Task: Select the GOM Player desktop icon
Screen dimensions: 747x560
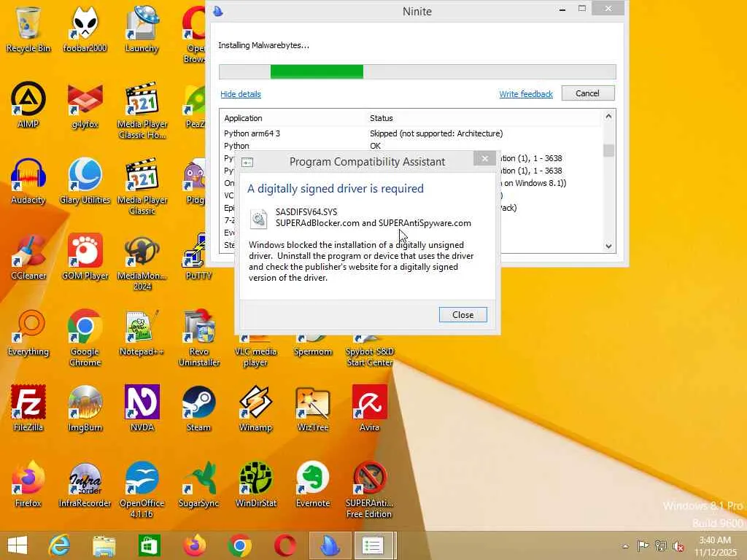Action: click(x=85, y=257)
